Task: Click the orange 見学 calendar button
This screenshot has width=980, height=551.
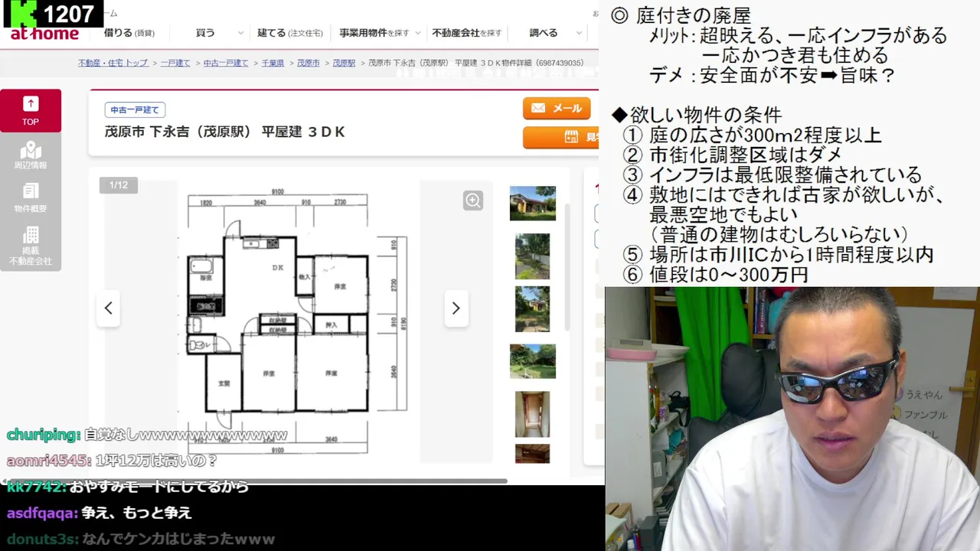Action: click(561, 137)
